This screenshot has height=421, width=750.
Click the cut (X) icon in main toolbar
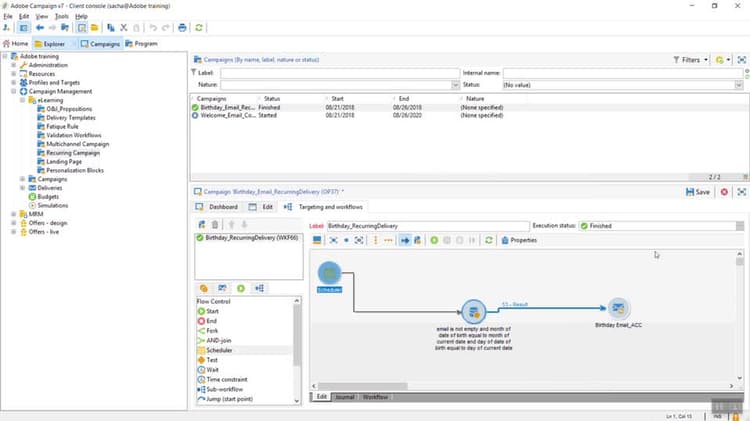pyautogui.click(x=123, y=28)
